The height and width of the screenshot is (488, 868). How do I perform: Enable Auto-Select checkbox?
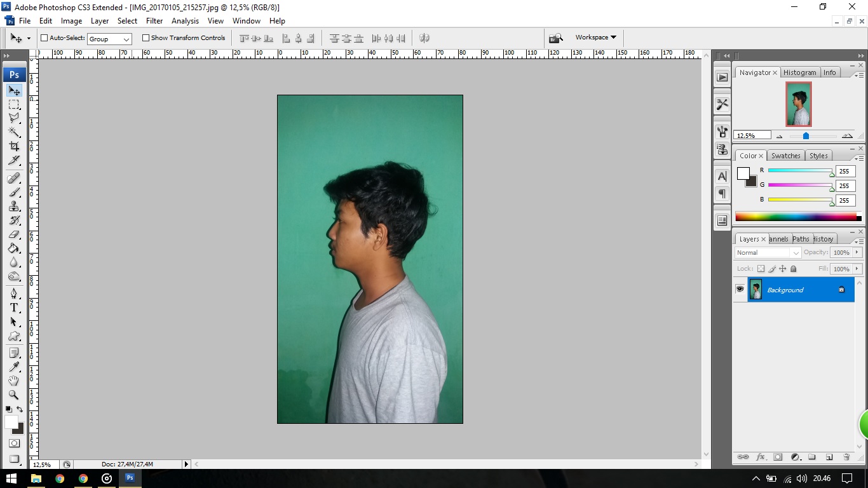(44, 37)
